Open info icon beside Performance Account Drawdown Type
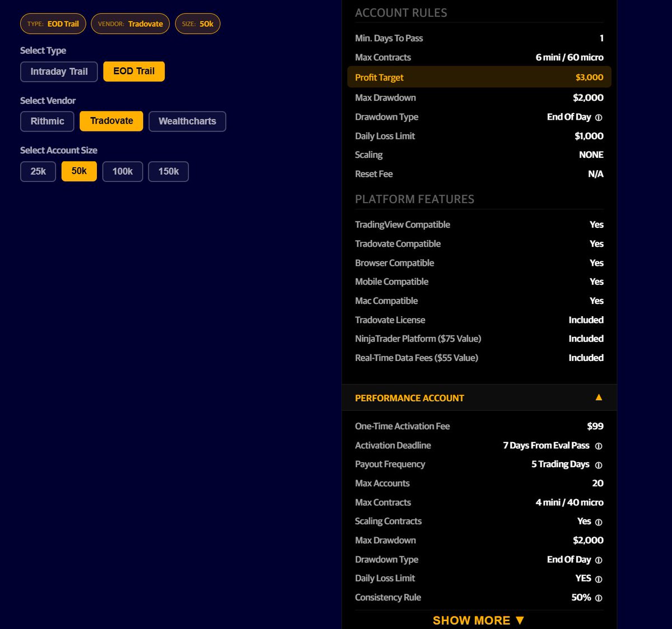The width and height of the screenshot is (672, 629). pos(599,560)
